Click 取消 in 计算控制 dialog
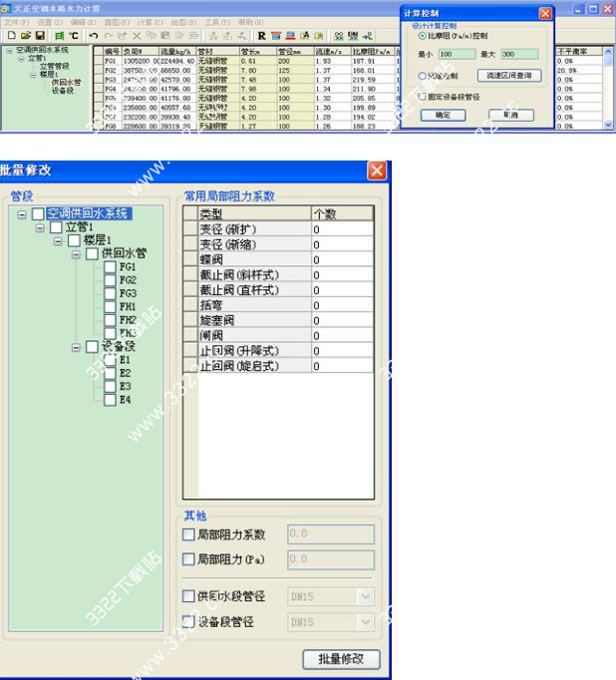 point(511,115)
